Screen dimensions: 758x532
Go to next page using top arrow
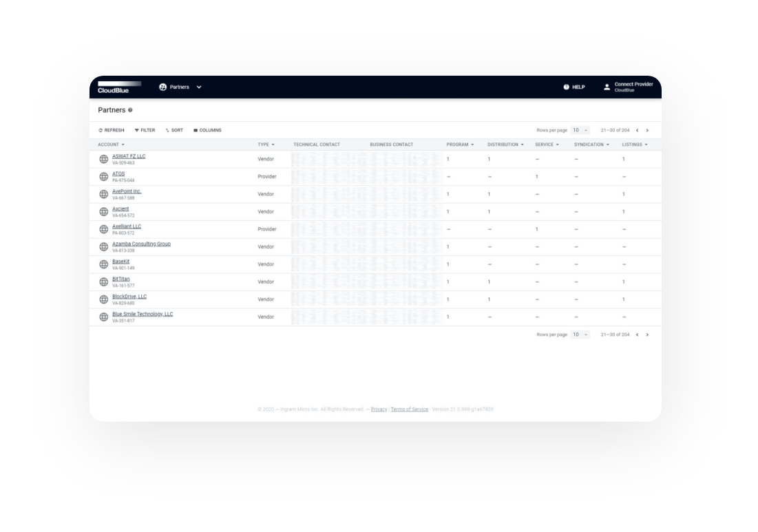pyautogui.click(x=647, y=131)
